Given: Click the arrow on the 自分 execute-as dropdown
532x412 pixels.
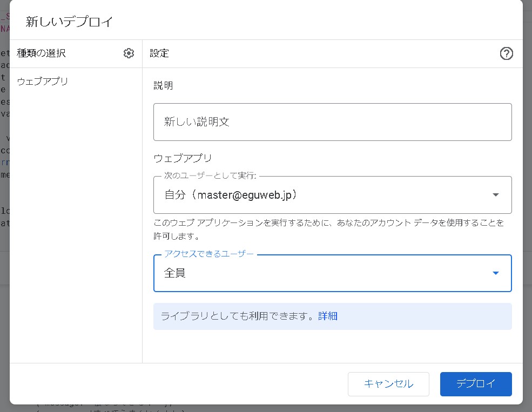Looking at the screenshot, I should (x=495, y=195).
